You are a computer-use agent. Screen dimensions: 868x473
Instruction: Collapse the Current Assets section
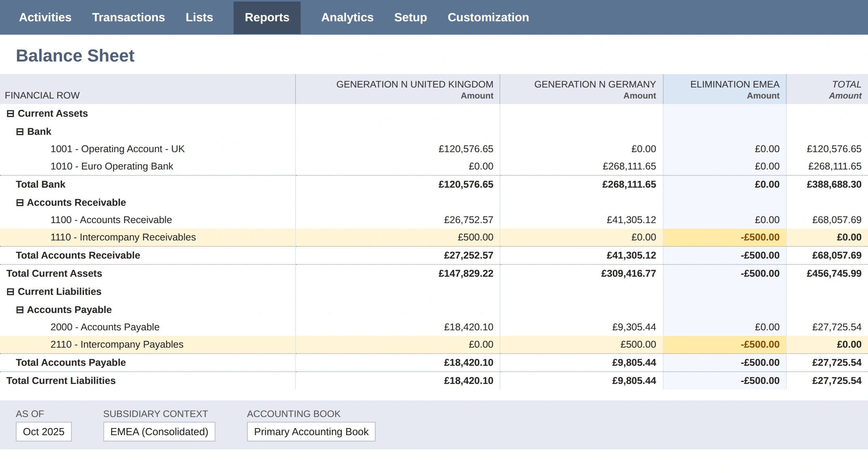coord(11,114)
